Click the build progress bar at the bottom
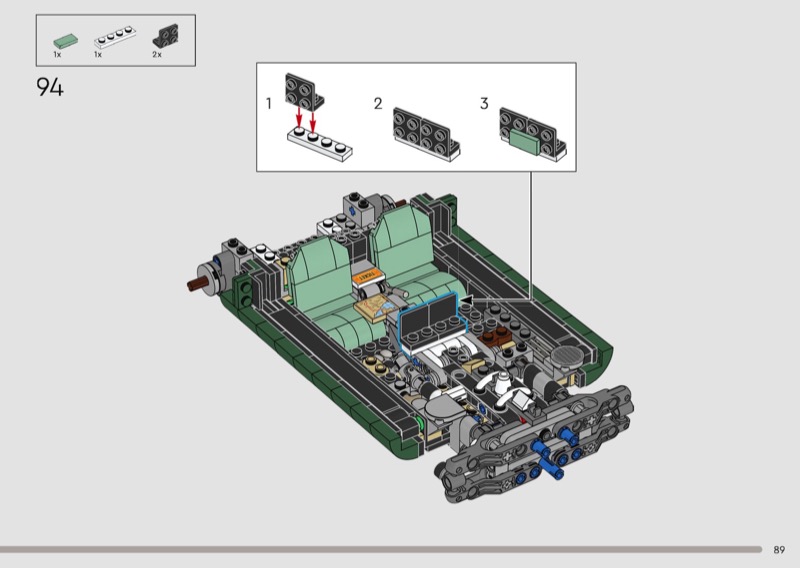This screenshot has height=568, width=800. [381, 550]
